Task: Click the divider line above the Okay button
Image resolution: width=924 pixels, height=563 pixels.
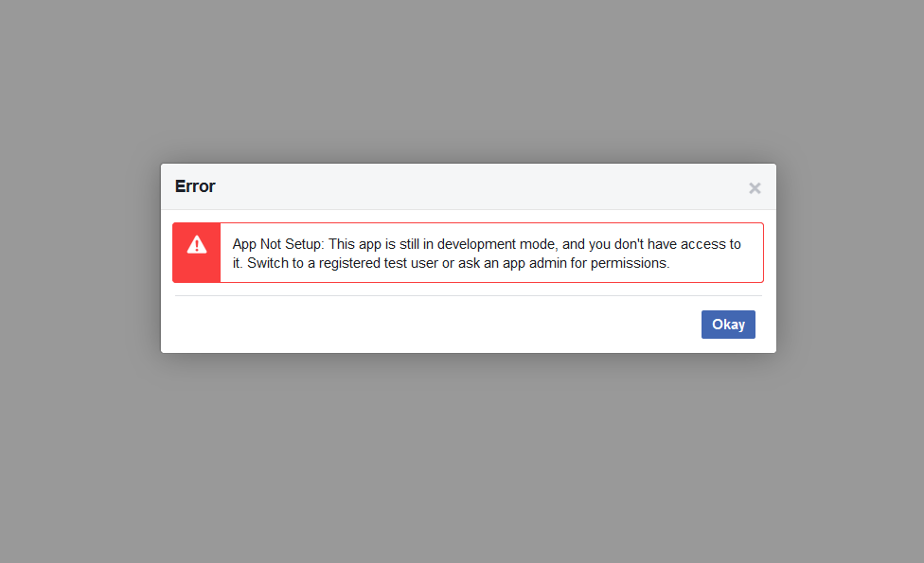Action: pos(469,295)
